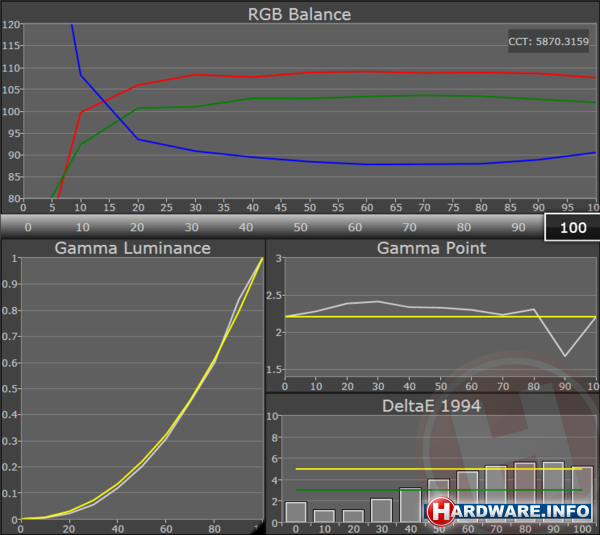Viewport: 600px width, 535px height.
Task: Click the CCT: 5870.3159 readout
Action: (548, 41)
